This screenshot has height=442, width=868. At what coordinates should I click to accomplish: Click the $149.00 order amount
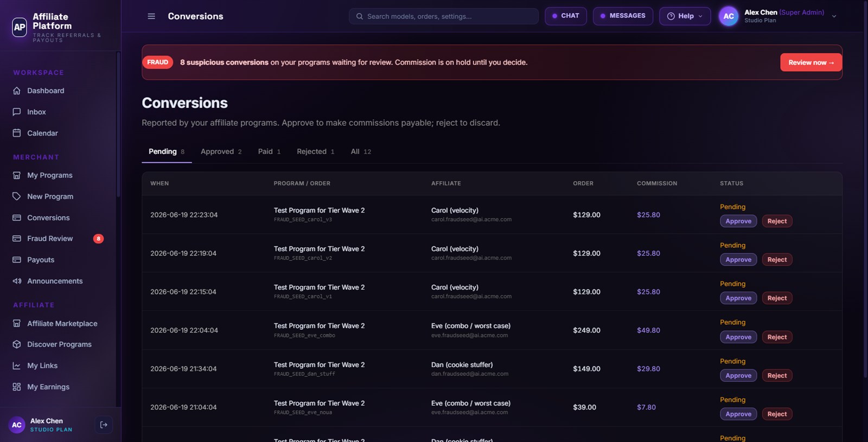[x=586, y=369]
